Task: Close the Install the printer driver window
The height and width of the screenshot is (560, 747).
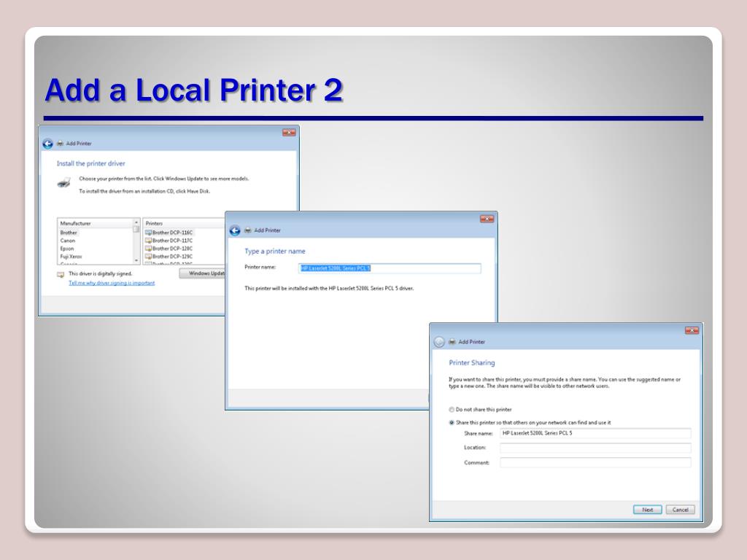Action: pos(289,133)
